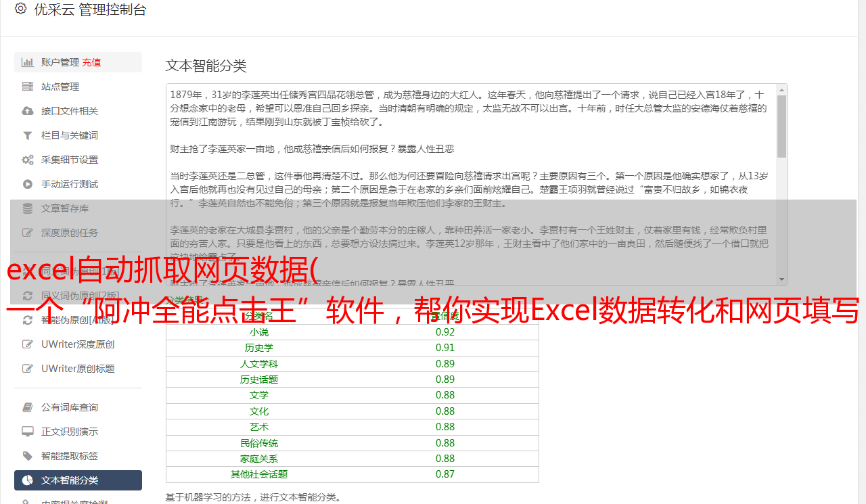Click the 0.88 value in 家庭关系 row
The image size is (866, 504).
(x=445, y=459)
